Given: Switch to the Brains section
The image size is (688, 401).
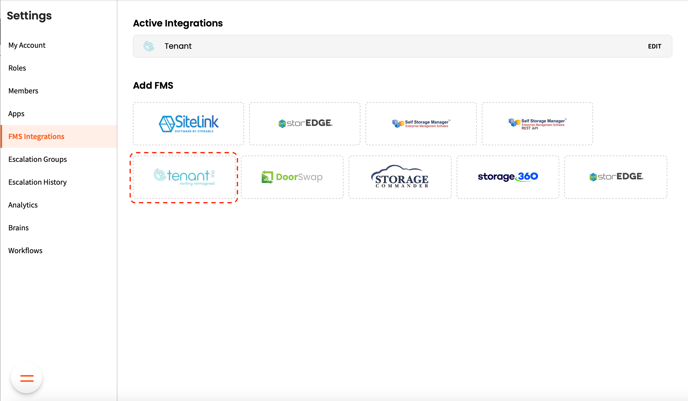Looking at the screenshot, I should pos(18,228).
